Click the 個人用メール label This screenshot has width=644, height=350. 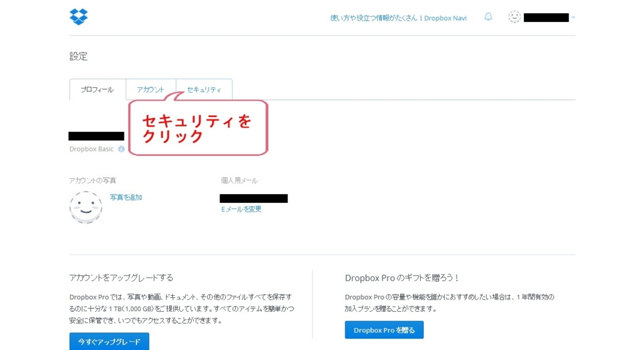(x=240, y=180)
